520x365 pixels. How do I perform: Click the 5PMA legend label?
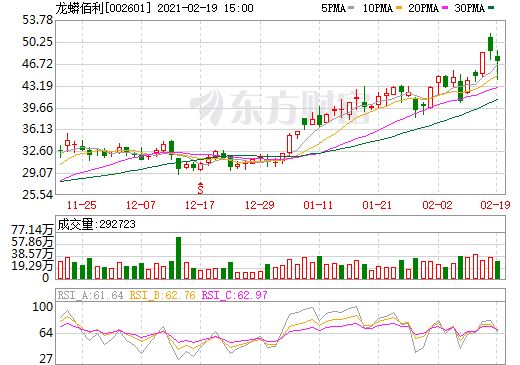click(333, 8)
